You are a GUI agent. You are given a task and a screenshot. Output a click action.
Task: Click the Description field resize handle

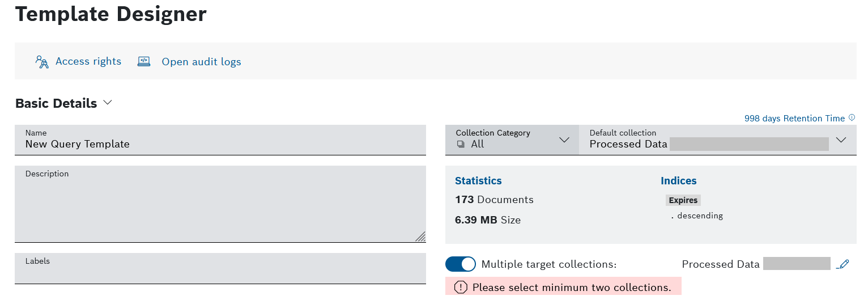[420, 237]
